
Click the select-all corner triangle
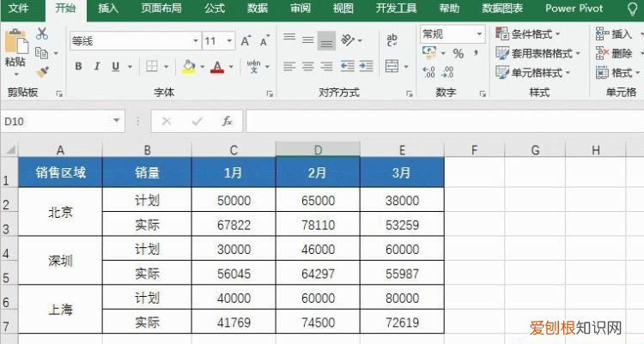9,149
